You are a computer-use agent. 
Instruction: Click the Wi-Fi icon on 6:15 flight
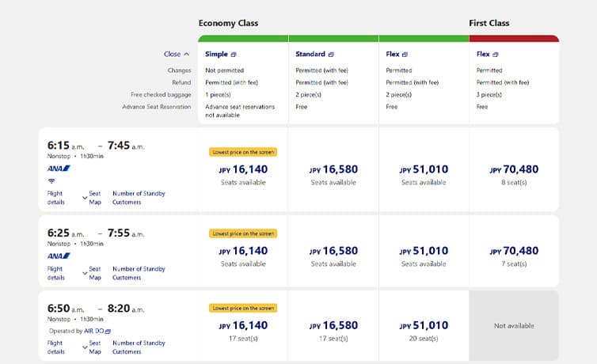tap(51, 180)
